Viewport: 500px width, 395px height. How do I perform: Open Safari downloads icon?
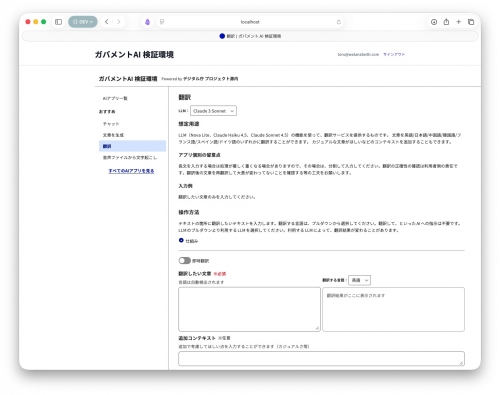pyautogui.click(x=434, y=22)
